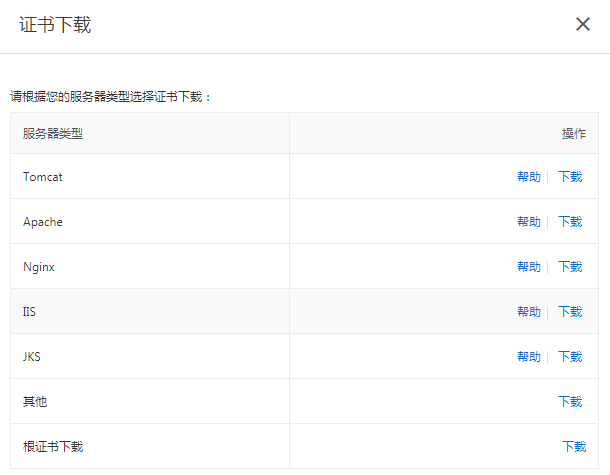The image size is (610, 475).
Task: Open 帮助 for Apache
Action: point(529,222)
